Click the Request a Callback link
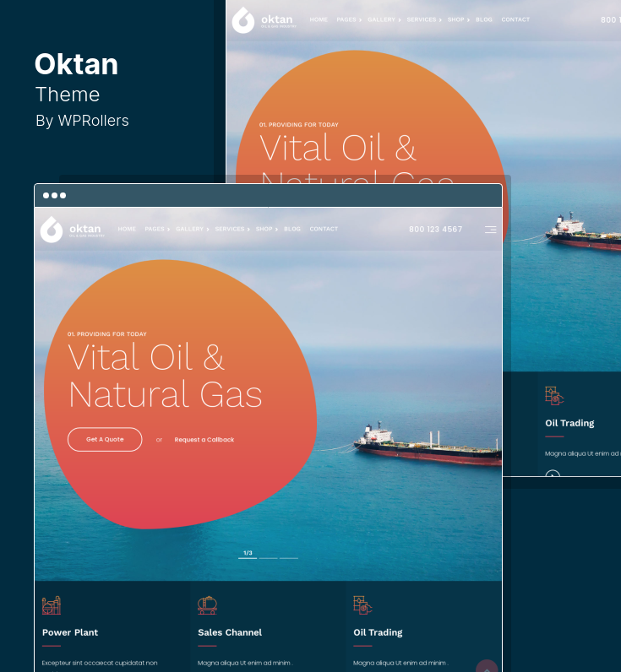 tap(204, 440)
